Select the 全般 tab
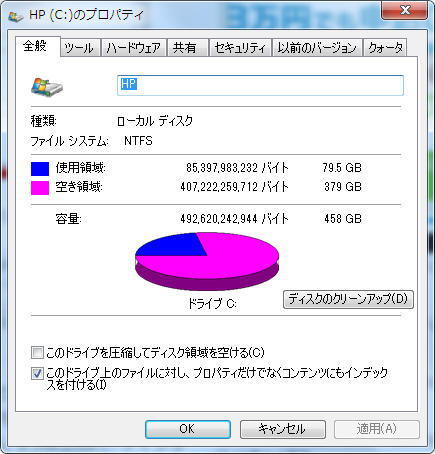 click(37, 46)
